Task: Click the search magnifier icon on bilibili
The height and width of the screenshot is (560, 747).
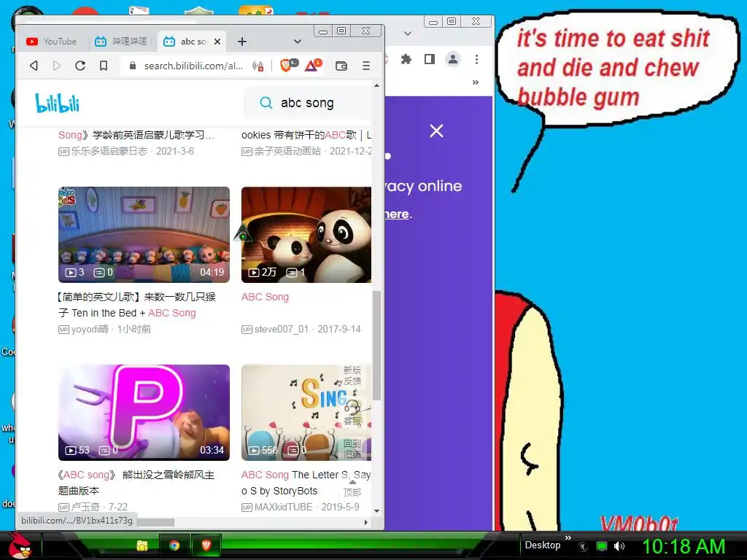Action: (266, 103)
